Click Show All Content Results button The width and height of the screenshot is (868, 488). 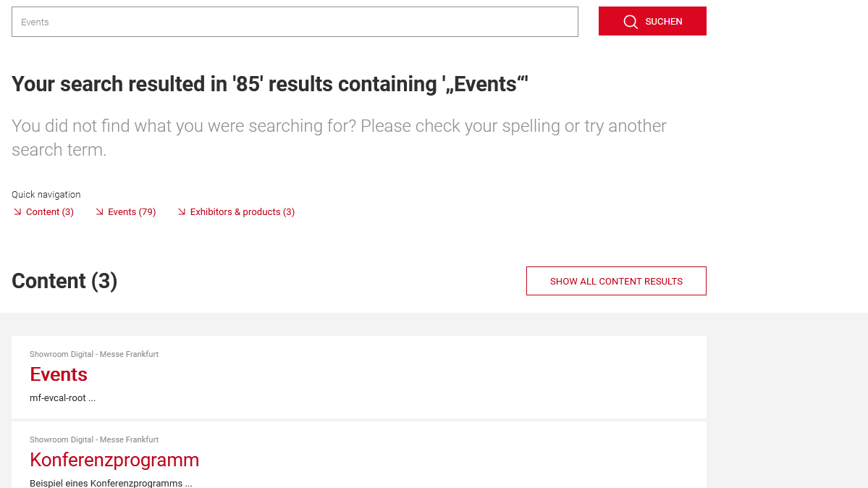(616, 281)
